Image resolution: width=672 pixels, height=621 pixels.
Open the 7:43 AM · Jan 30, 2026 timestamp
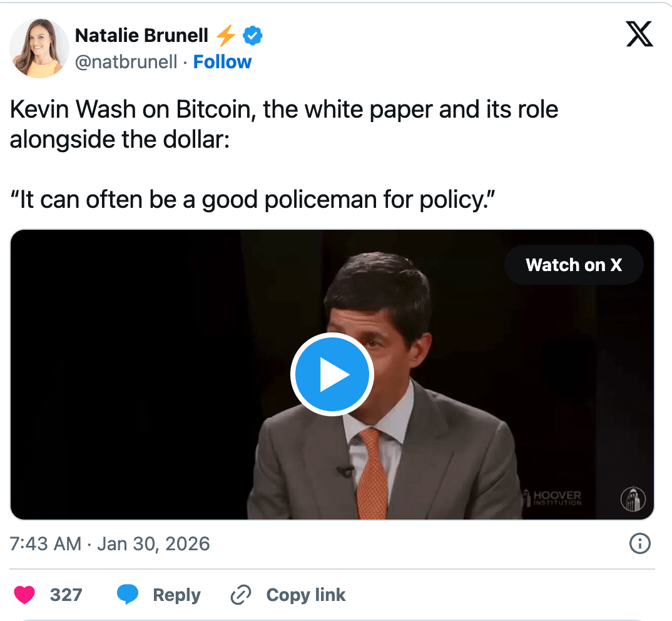pos(110,544)
